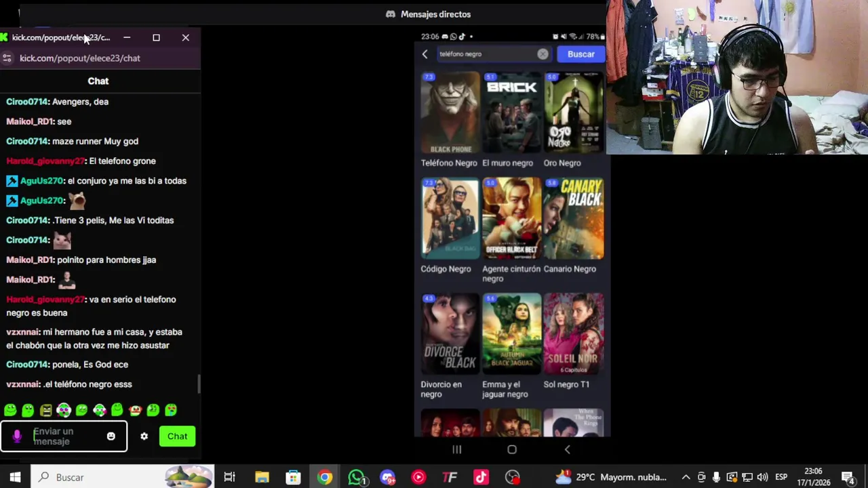Open Microsoft Store from the taskbar
Viewport: 868px width, 488px height.
(293, 477)
